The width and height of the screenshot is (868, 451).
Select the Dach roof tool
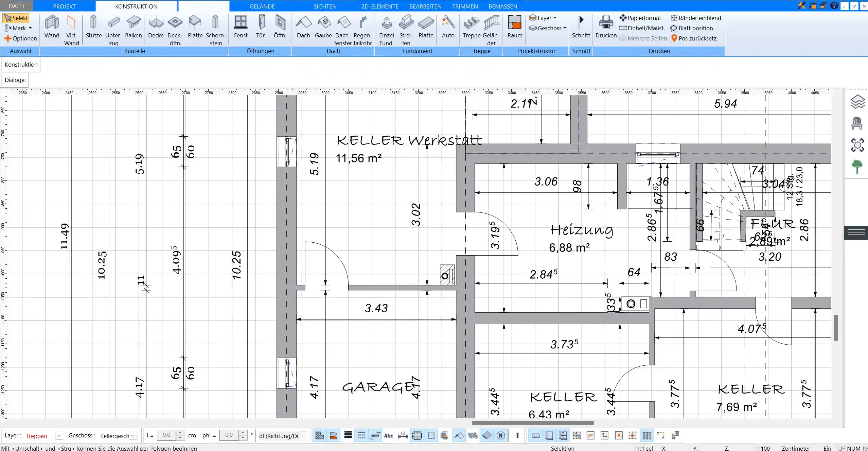303,27
